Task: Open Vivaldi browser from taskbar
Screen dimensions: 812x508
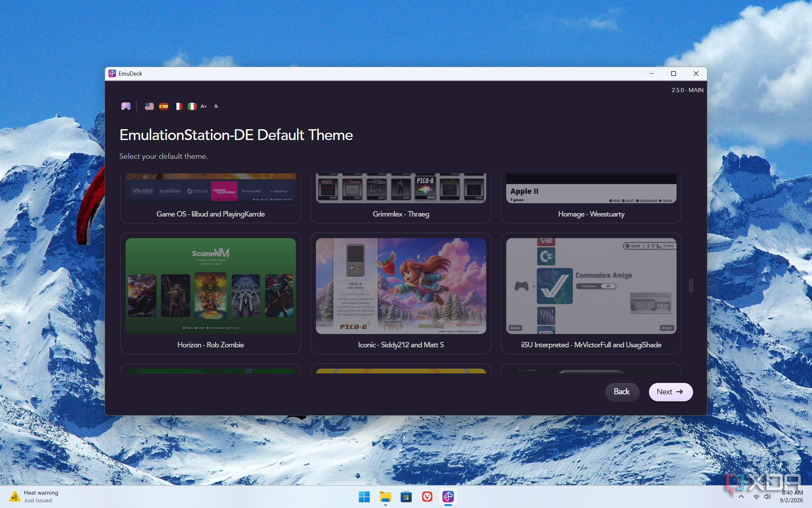Action: [x=427, y=497]
